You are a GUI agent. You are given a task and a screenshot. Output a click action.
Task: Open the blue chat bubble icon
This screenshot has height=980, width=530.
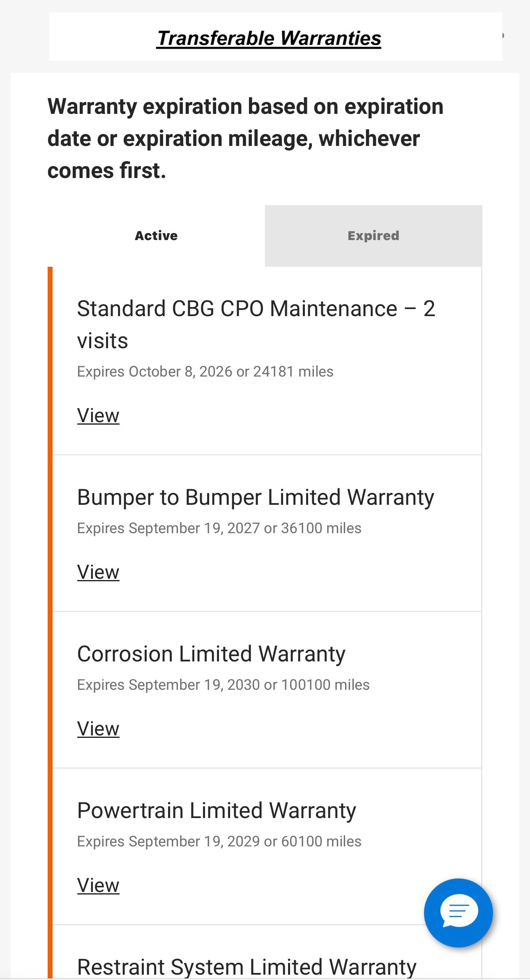click(x=458, y=913)
